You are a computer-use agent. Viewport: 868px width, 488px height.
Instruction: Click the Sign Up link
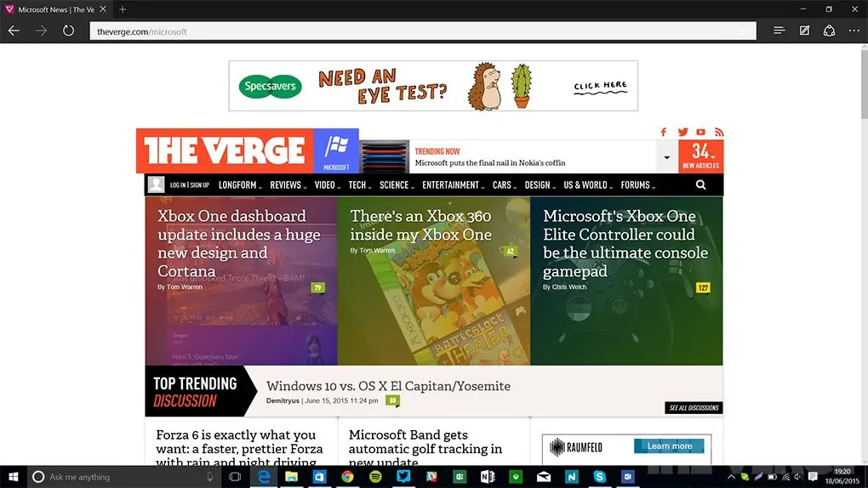199,184
